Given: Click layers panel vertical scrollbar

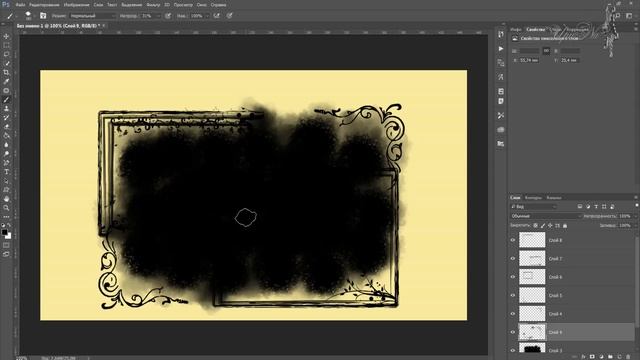Looking at the screenshot, I should [x=637, y=282].
